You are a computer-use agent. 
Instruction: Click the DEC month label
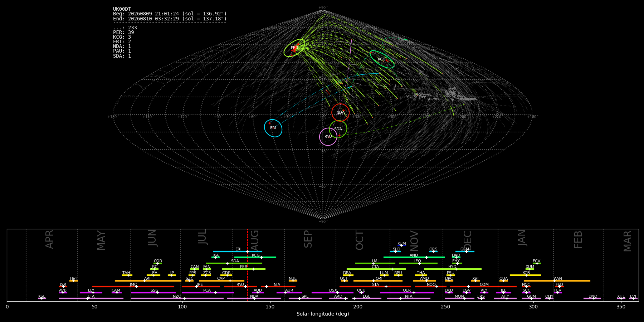click(468, 240)
